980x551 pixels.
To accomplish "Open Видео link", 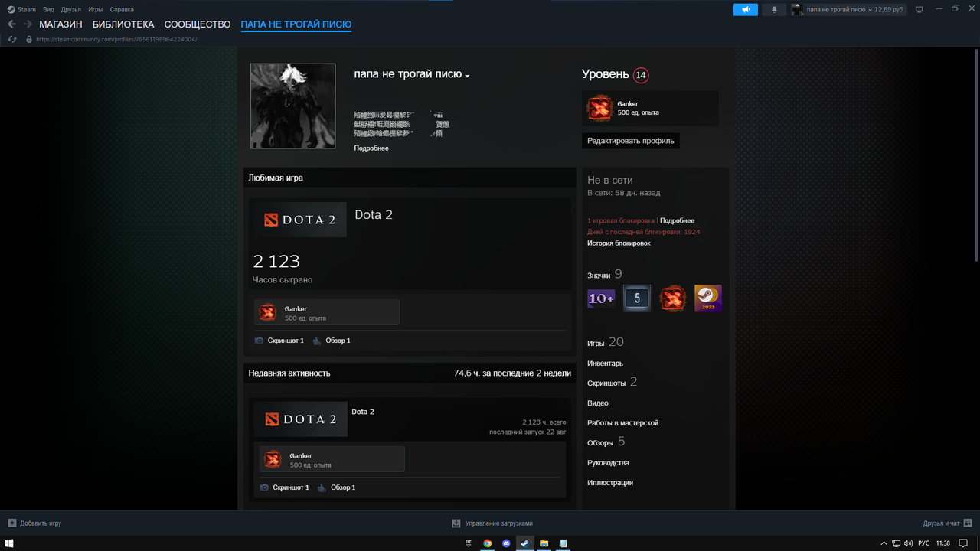I will click(598, 403).
